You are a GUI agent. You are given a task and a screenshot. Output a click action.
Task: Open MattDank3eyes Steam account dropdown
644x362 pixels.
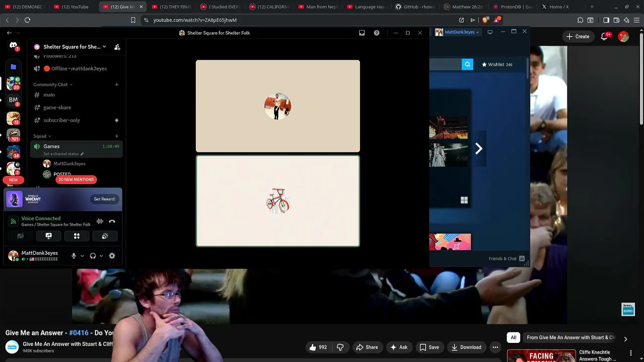point(457,32)
